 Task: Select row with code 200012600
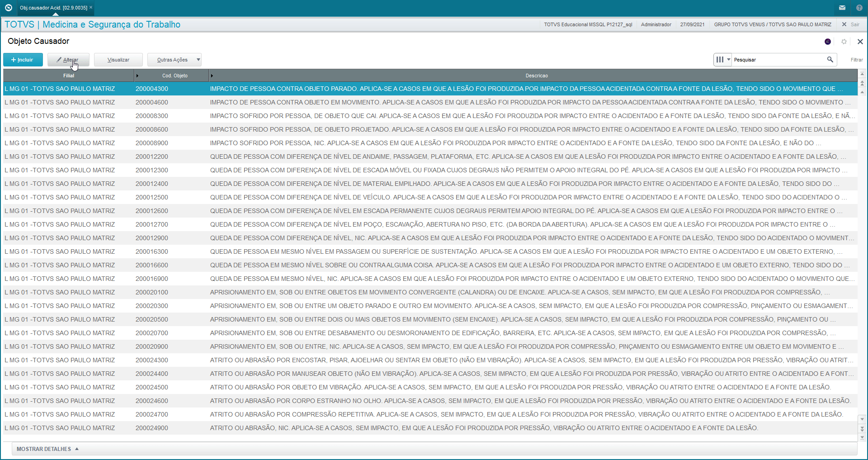click(430, 211)
